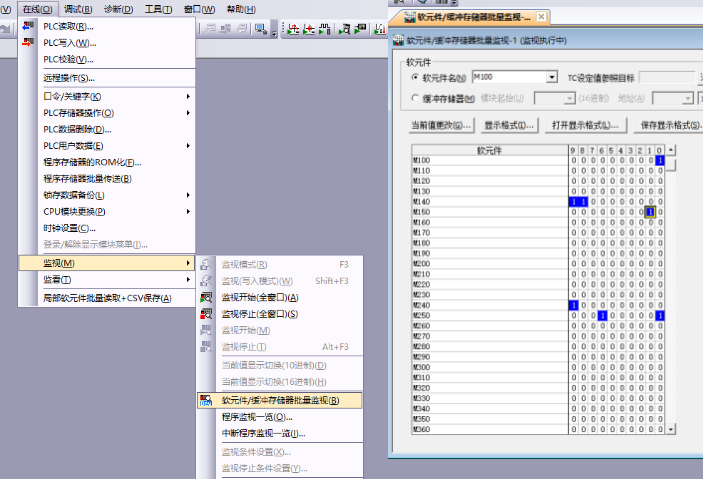This screenshot has width=705, height=479.
Task: Click the 监视停止(全窗口) stop monitor icon
Action: (206, 314)
